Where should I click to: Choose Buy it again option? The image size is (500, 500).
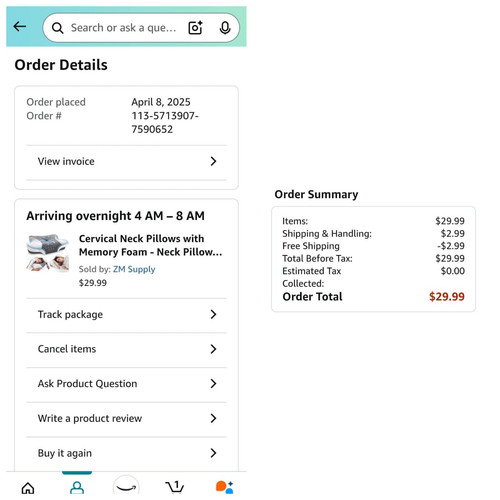click(x=126, y=453)
